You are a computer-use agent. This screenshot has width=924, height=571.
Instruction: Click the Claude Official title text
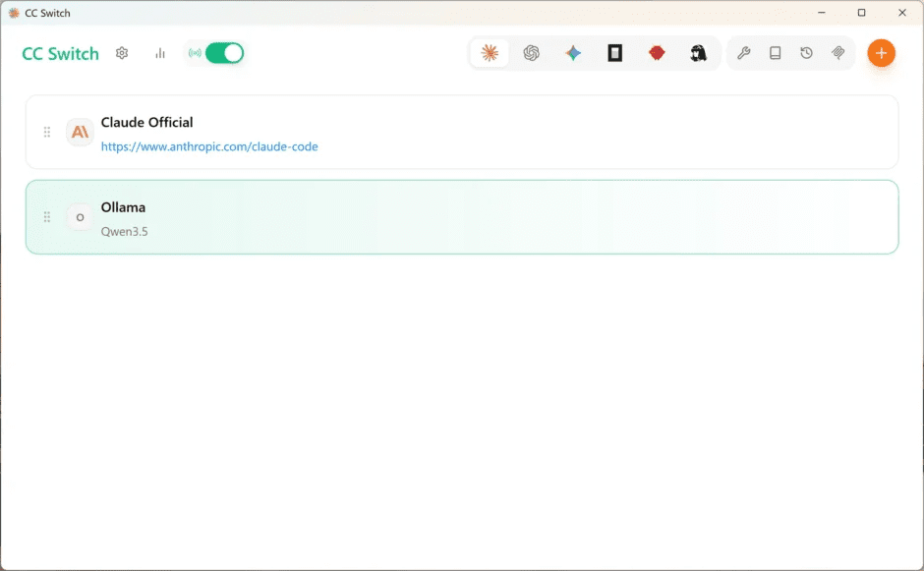(x=146, y=122)
